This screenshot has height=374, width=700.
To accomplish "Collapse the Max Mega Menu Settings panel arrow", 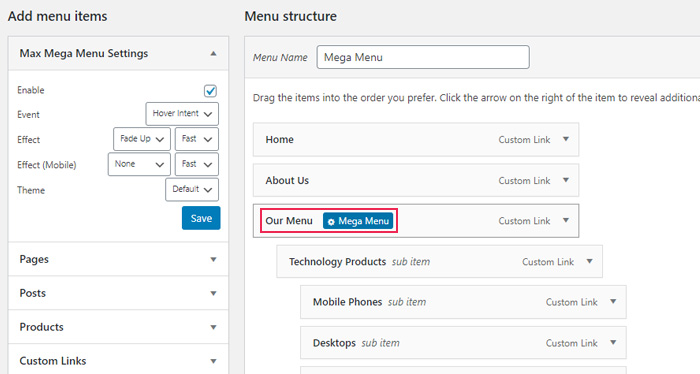I will [213, 54].
